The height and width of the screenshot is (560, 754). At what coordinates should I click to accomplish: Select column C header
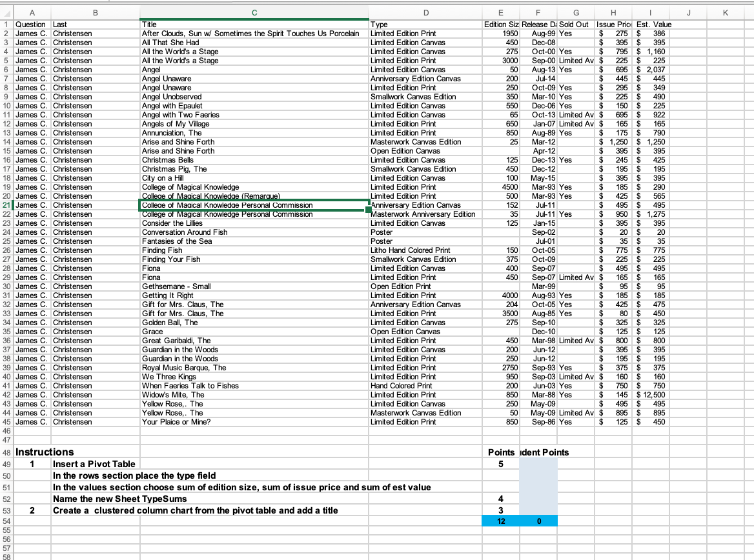(x=253, y=12)
